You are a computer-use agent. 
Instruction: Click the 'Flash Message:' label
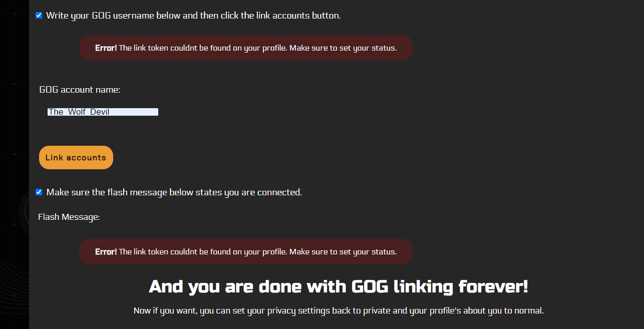69,217
